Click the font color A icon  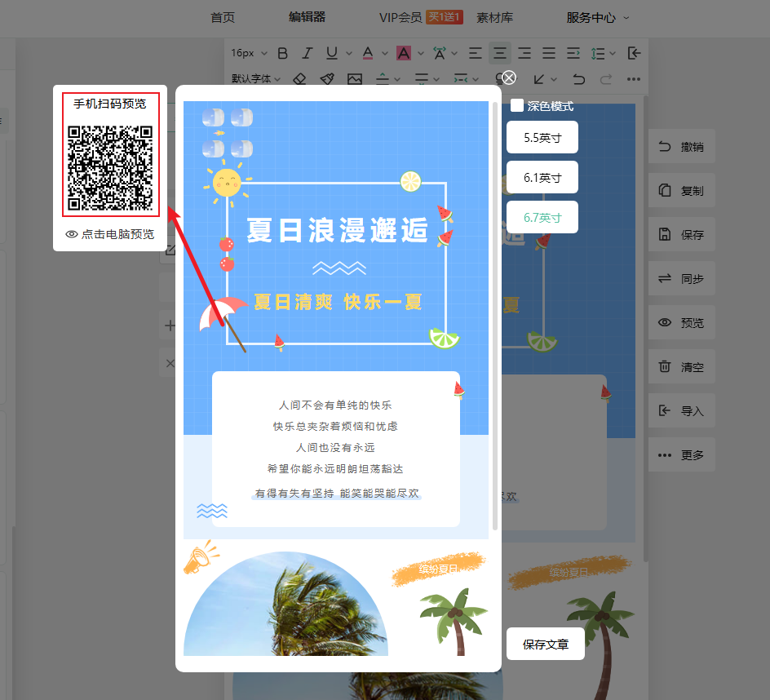point(368,53)
